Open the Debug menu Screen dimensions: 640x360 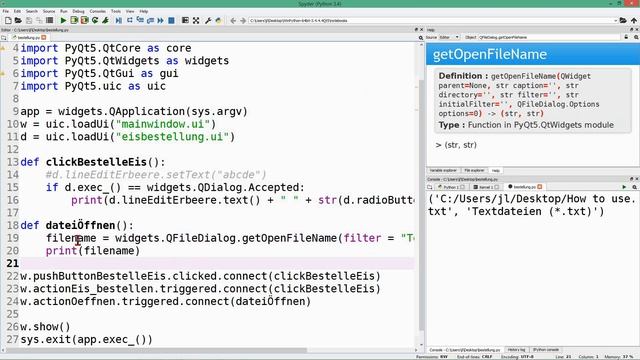click(x=78, y=11)
